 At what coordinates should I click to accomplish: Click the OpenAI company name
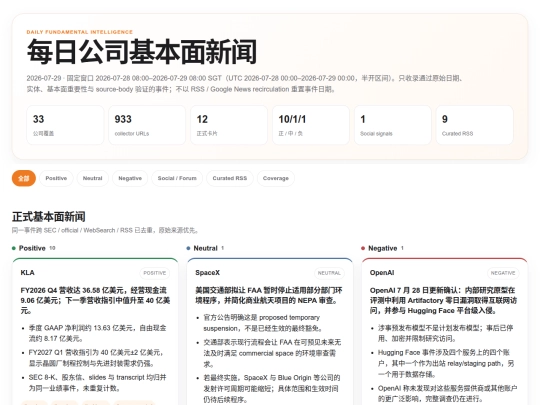pos(382,273)
